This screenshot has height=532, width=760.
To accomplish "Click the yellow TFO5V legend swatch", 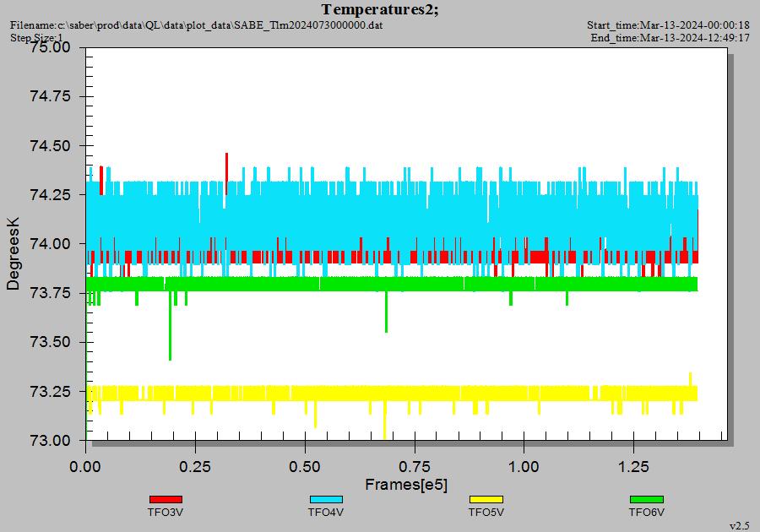I will tap(486, 499).
